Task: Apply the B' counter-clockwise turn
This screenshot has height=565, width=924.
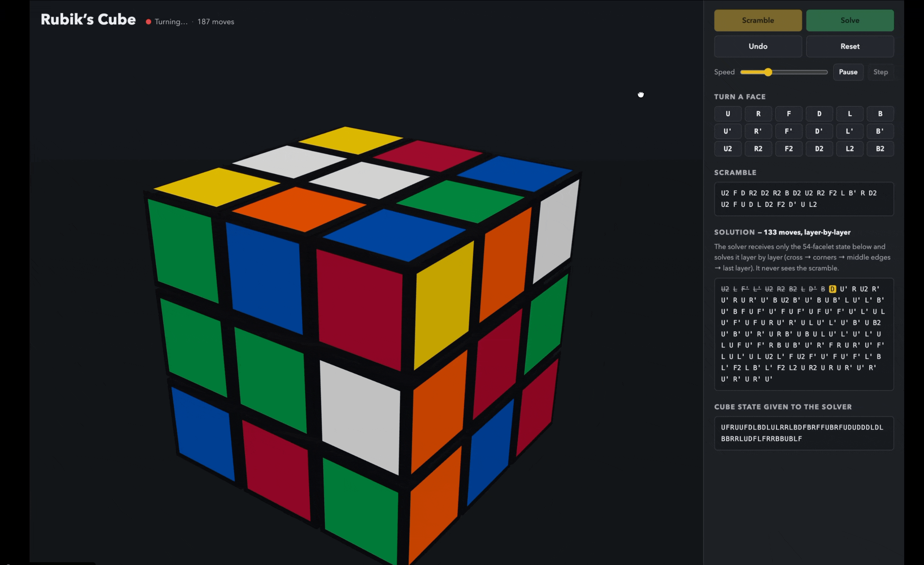Action: pyautogui.click(x=880, y=131)
